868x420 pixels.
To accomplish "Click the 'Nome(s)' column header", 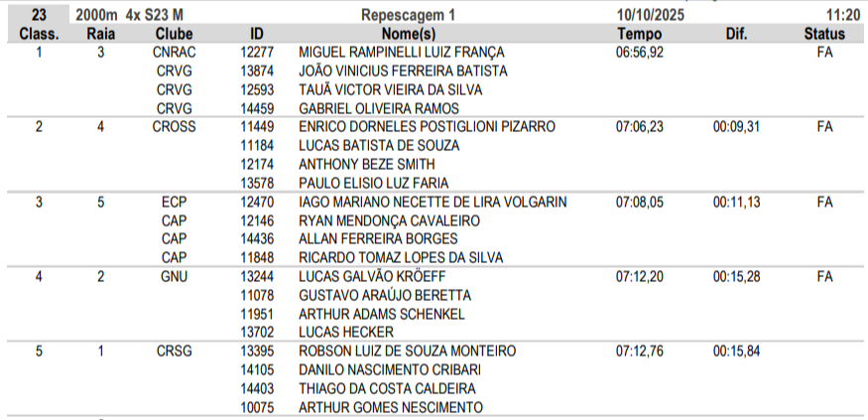I will pos(409,34).
